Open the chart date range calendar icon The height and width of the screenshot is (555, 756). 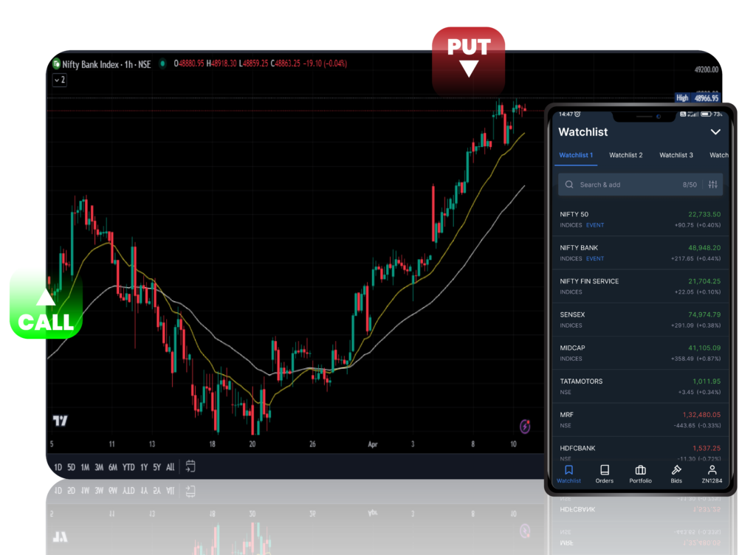[190, 466]
